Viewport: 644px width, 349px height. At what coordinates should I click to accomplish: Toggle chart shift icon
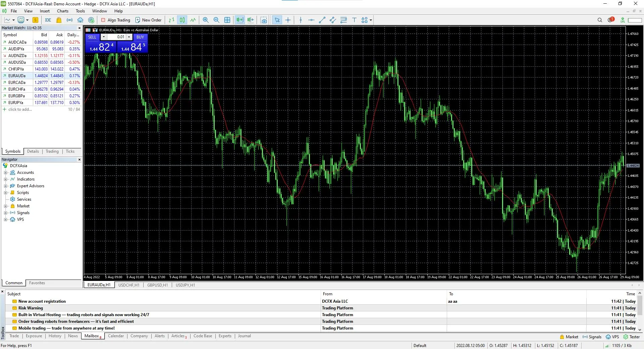click(x=251, y=20)
